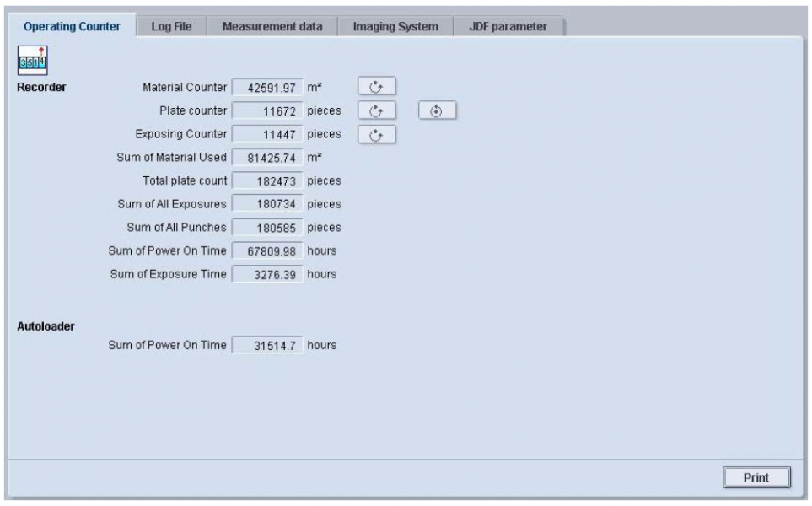812x506 pixels.
Task: Click Autoloader Sum of Power On Time field
Action: (x=266, y=346)
